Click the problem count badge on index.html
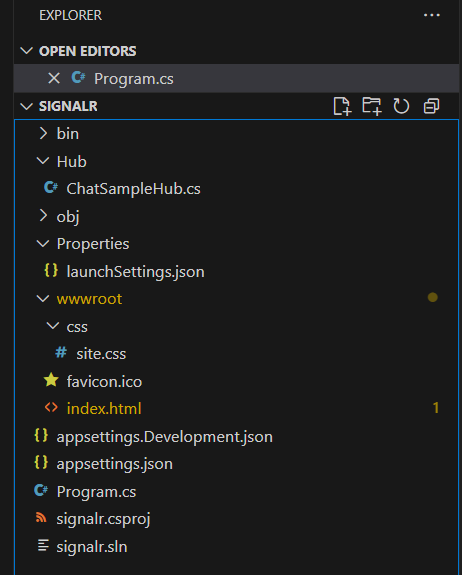The height and width of the screenshot is (575, 462). tap(436, 408)
